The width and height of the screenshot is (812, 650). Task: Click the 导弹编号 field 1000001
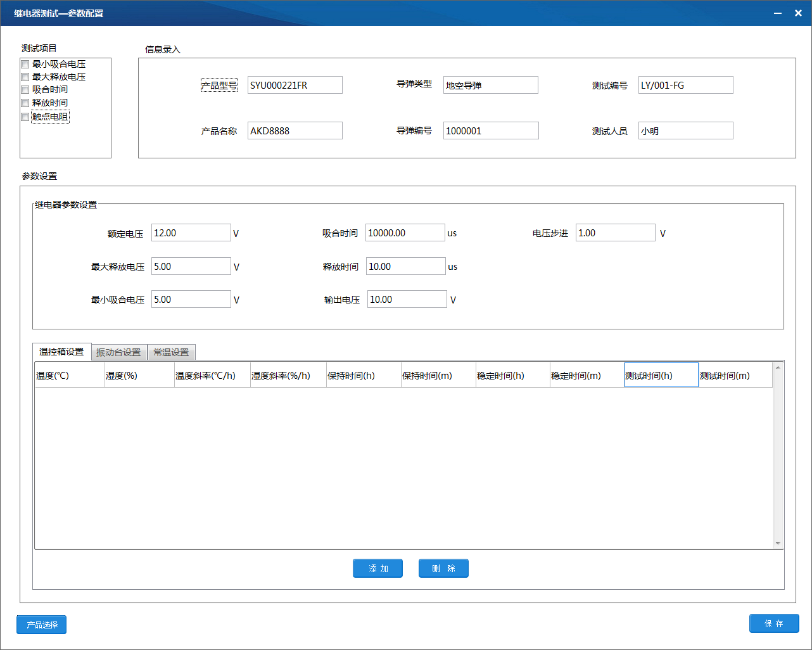491,131
